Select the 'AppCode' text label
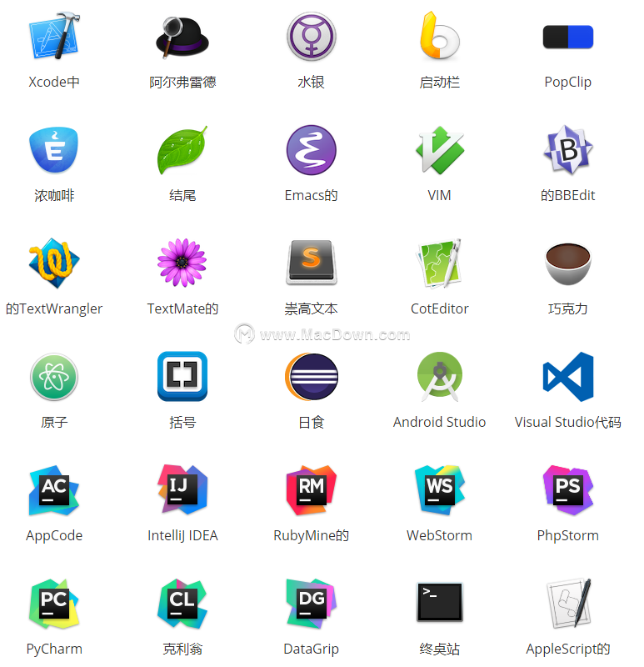644x667 pixels. [x=54, y=535]
